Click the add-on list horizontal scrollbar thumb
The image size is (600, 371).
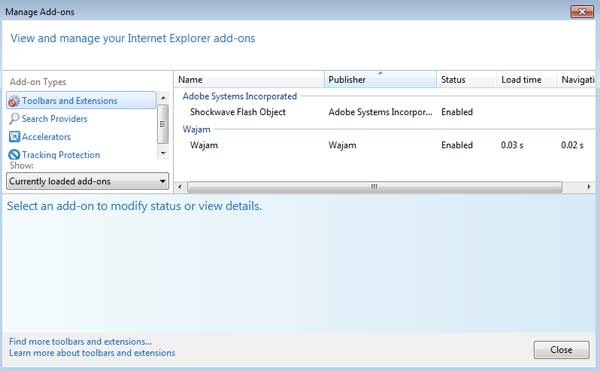[375, 187]
